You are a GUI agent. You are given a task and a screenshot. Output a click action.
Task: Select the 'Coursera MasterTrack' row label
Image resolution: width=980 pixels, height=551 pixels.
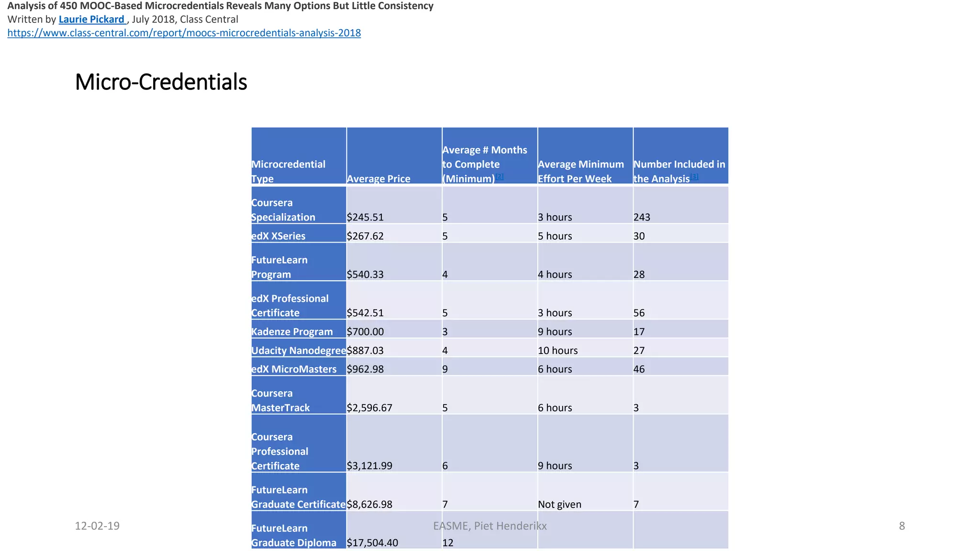click(299, 395)
